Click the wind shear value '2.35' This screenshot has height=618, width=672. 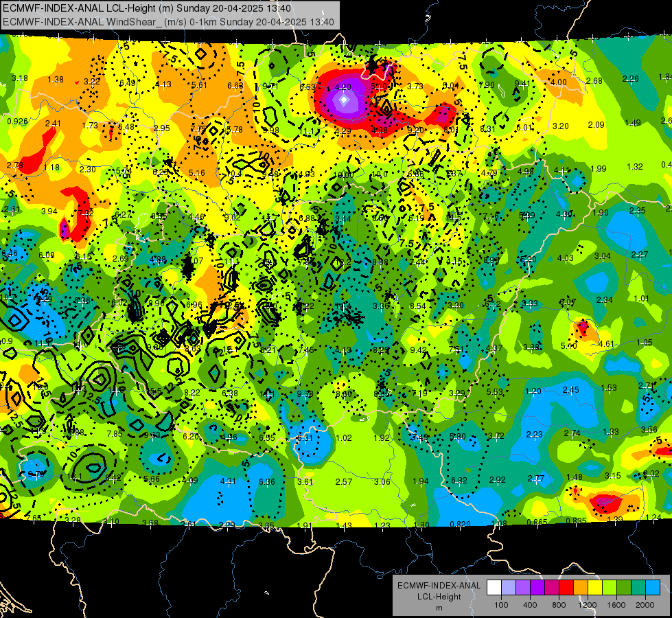pos(638,211)
